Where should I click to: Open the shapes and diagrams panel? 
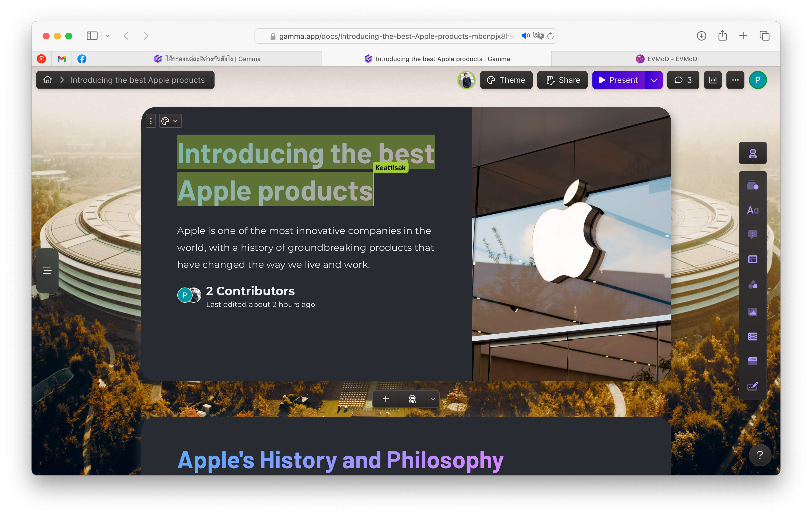[x=752, y=284]
